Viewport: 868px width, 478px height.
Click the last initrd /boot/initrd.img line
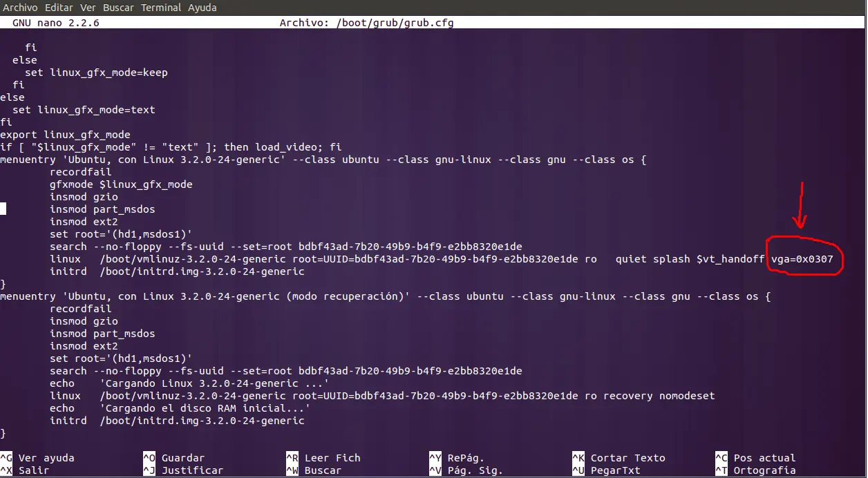click(x=177, y=421)
